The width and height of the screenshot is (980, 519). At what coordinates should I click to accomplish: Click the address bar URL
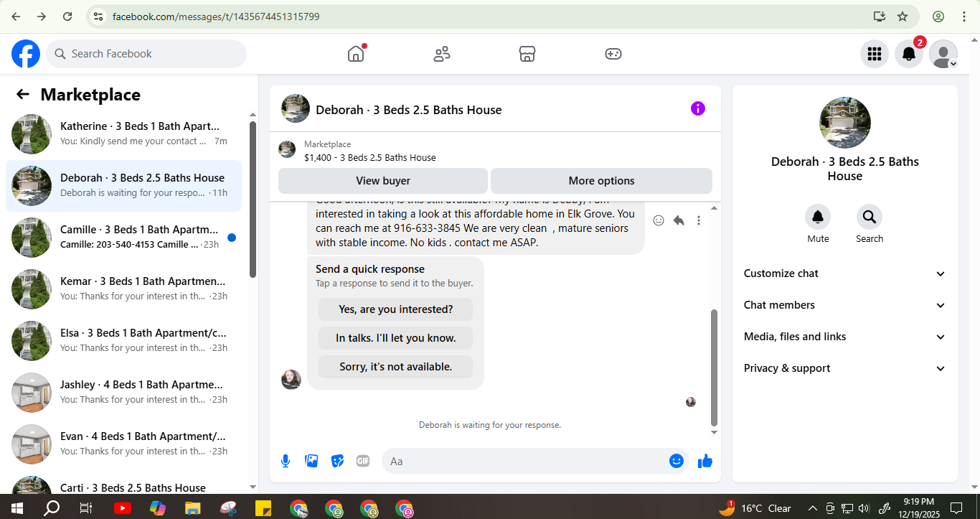point(216,17)
